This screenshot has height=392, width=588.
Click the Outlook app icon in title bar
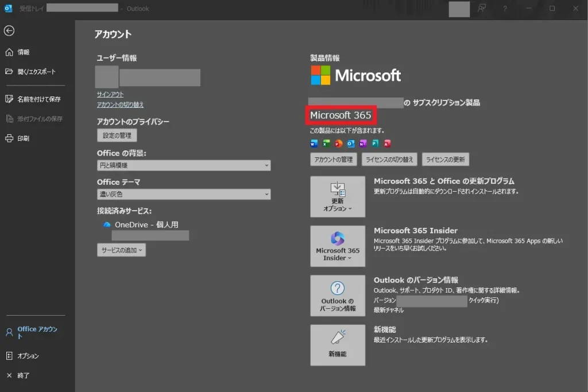(x=8, y=8)
